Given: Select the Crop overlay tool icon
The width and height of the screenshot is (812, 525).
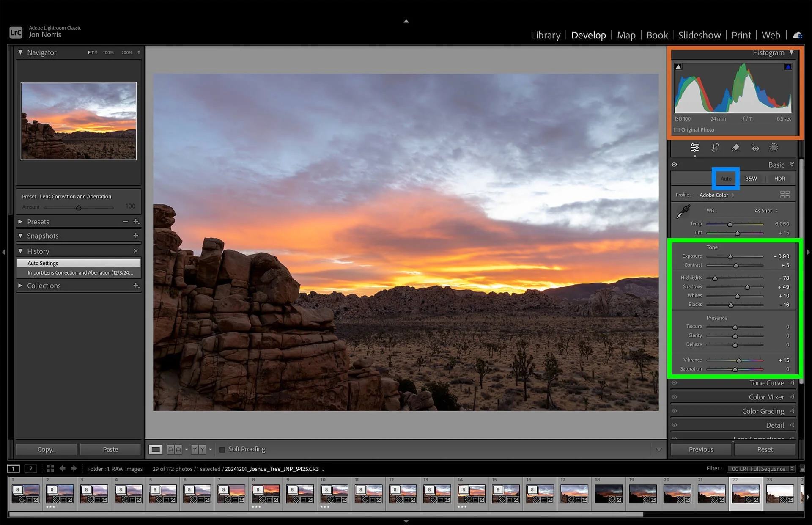Looking at the screenshot, I should pyautogui.click(x=715, y=148).
